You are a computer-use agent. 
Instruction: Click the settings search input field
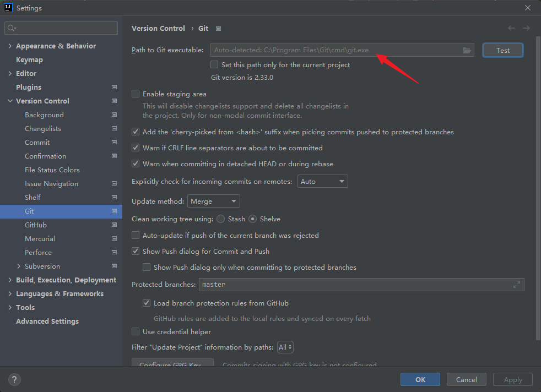click(x=61, y=28)
